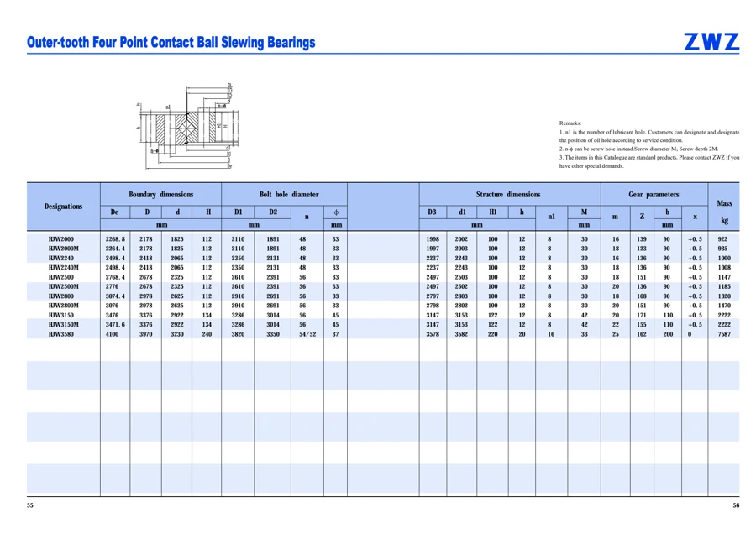Screen dimensions: 756x534
Task: Click D3 value 1998
Action: [433, 239]
